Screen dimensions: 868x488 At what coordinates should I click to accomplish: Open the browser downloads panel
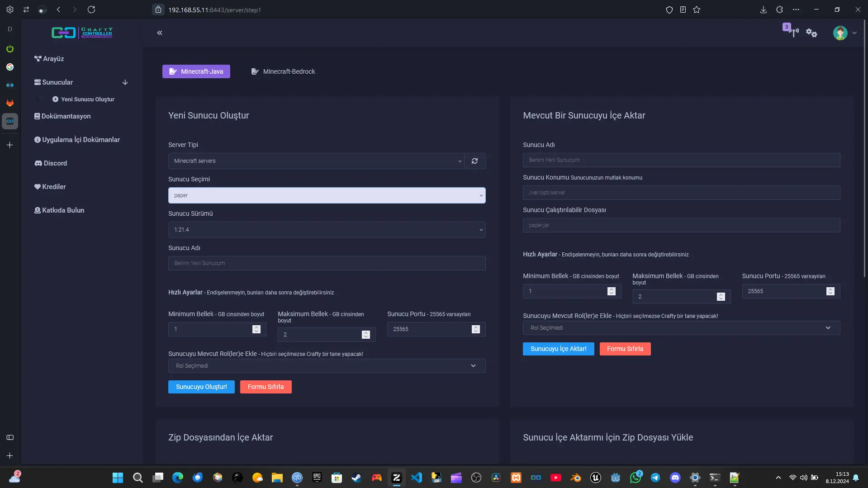764,9
